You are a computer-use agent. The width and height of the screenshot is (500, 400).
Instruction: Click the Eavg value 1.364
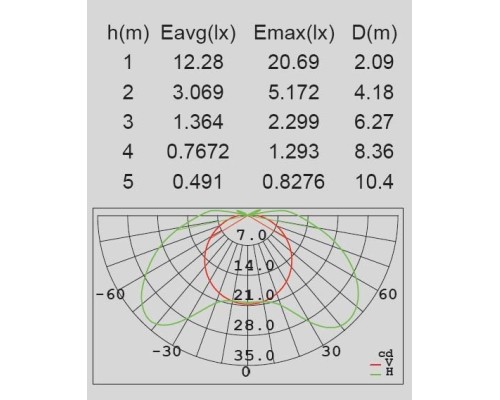(198, 122)
